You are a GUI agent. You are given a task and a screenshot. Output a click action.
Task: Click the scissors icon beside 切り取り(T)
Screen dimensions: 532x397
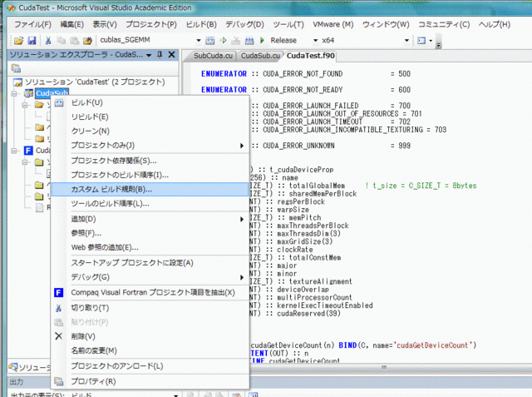tap(58, 308)
